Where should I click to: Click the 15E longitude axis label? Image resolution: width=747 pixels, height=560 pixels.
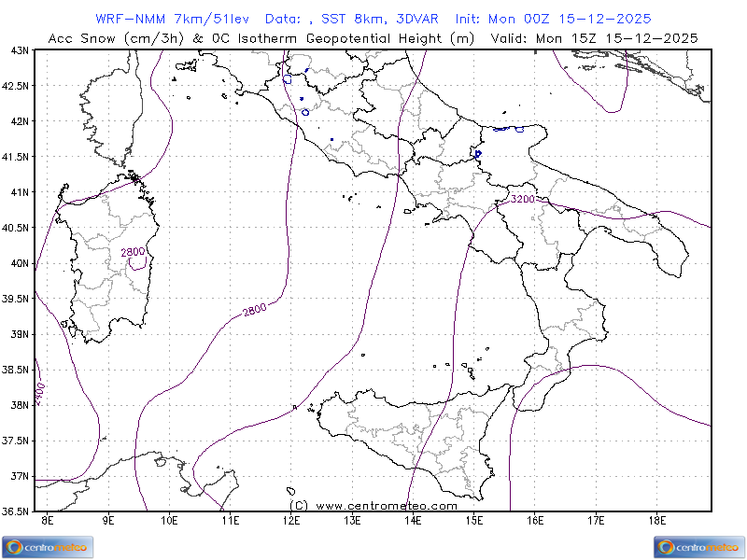(x=474, y=520)
